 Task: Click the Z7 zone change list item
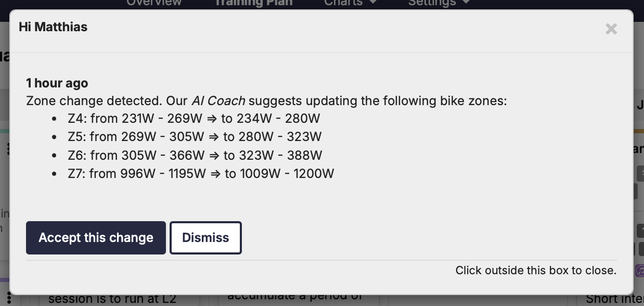point(201,173)
